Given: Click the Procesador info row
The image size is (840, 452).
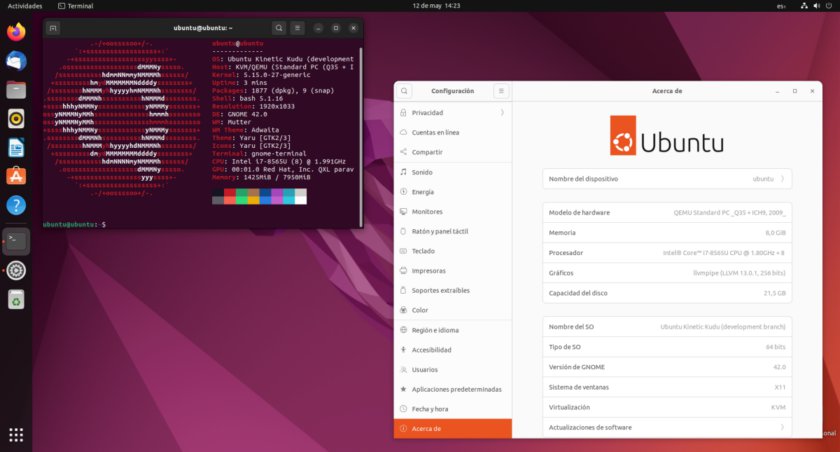Looking at the screenshot, I should point(667,253).
